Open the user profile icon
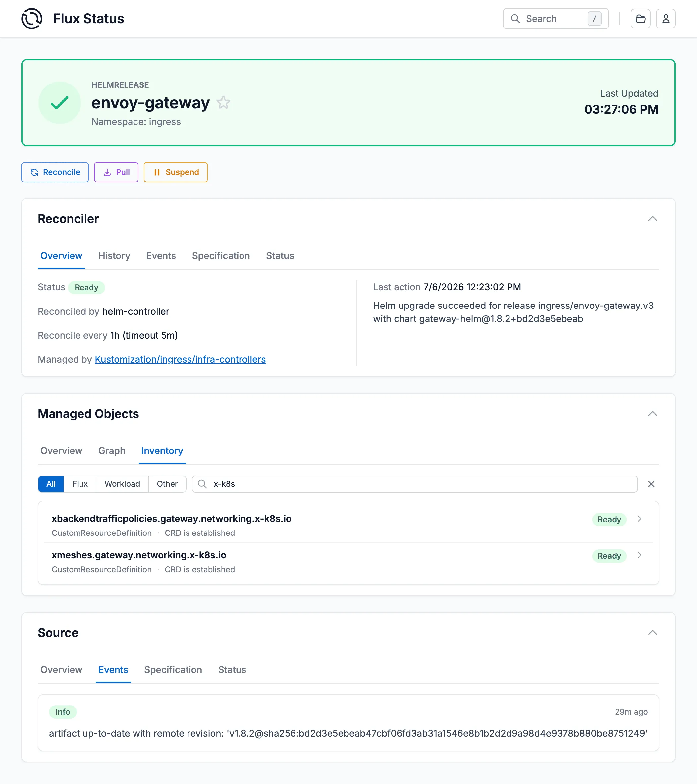Image resolution: width=697 pixels, height=784 pixels. [666, 19]
